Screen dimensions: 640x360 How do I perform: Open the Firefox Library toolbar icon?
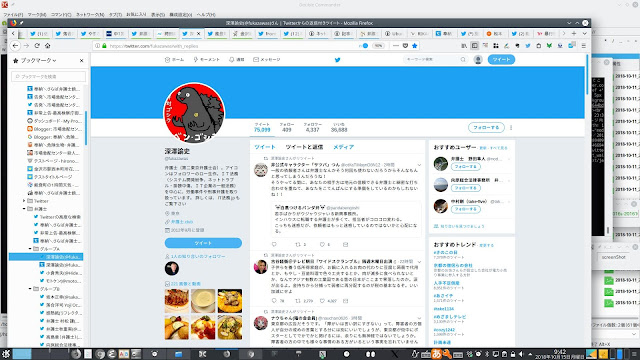coord(464,46)
